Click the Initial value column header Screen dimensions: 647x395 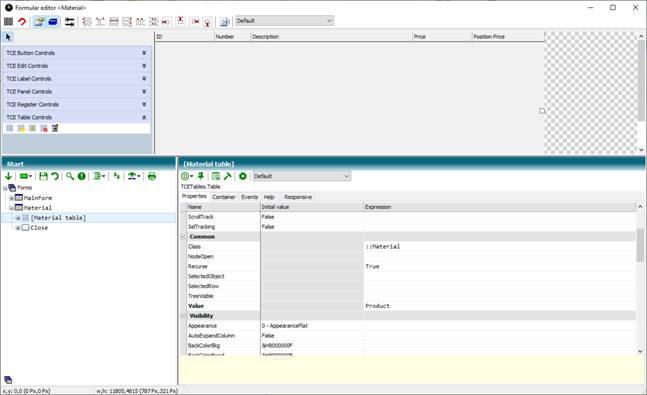tap(312, 207)
